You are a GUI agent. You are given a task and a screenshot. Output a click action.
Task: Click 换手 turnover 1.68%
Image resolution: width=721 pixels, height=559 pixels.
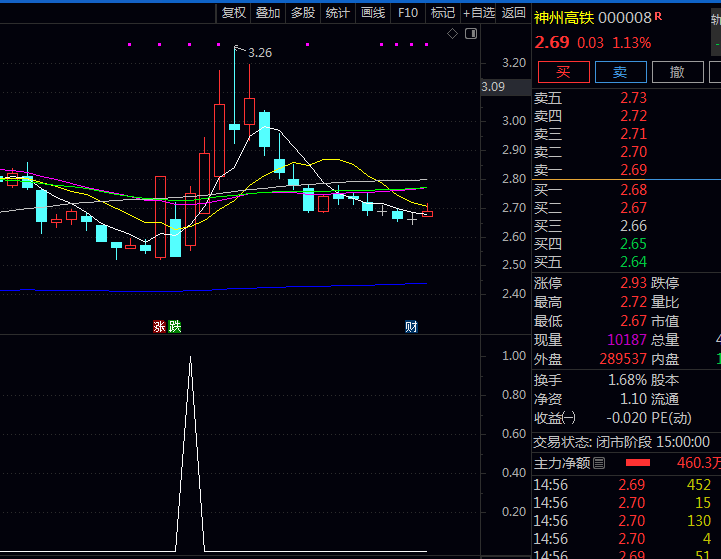[x=627, y=380]
